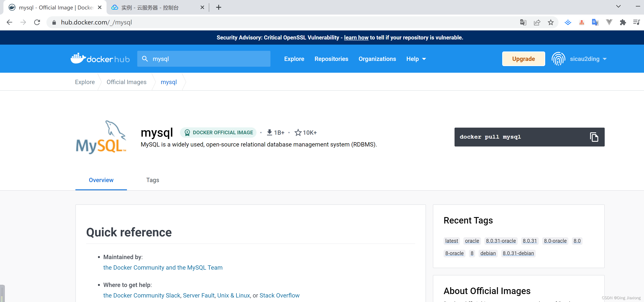Select the 8.0.31 tag
The height and width of the screenshot is (302, 644).
[x=530, y=241]
